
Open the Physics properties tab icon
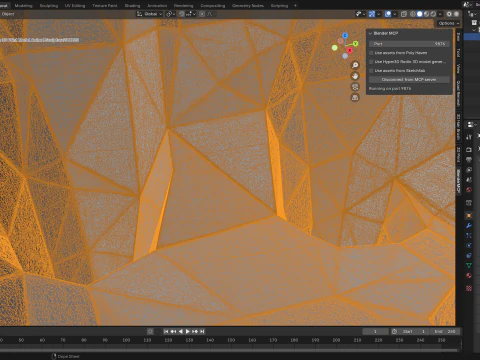click(469, 245)
